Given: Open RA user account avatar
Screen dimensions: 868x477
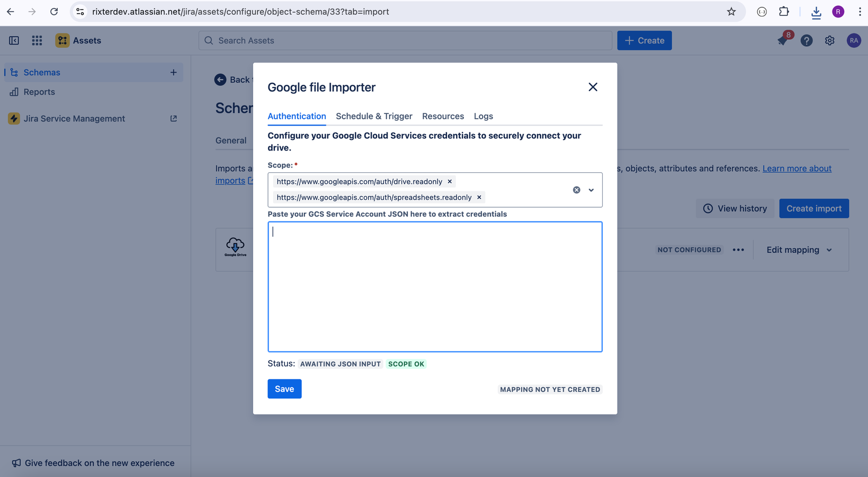Looking at the screenshot, I should (854, 40).
